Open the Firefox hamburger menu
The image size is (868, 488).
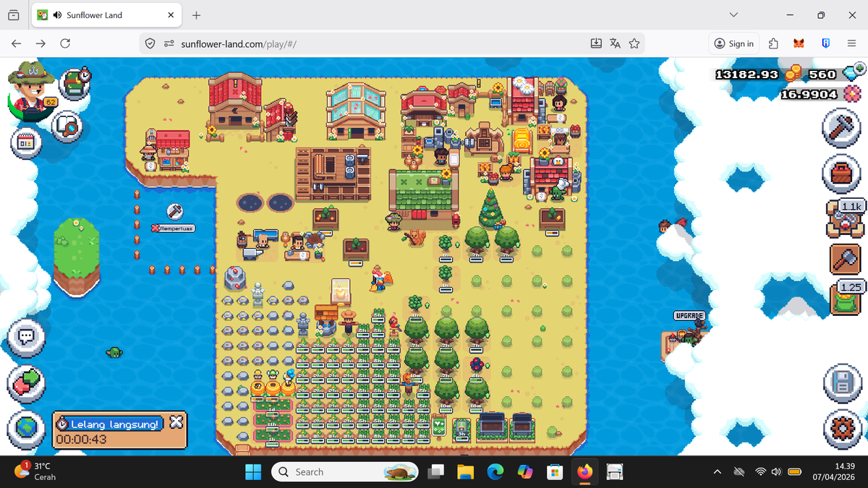[851, 43]
